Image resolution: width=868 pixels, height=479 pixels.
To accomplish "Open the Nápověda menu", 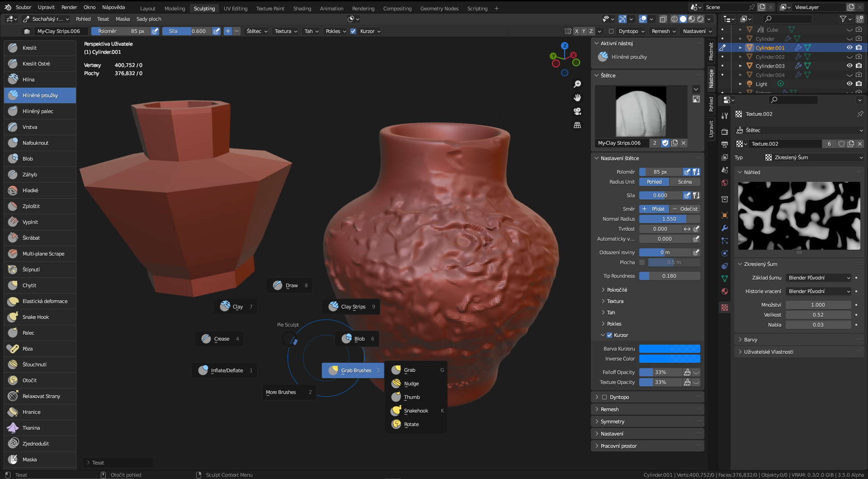I will point(113,7).
